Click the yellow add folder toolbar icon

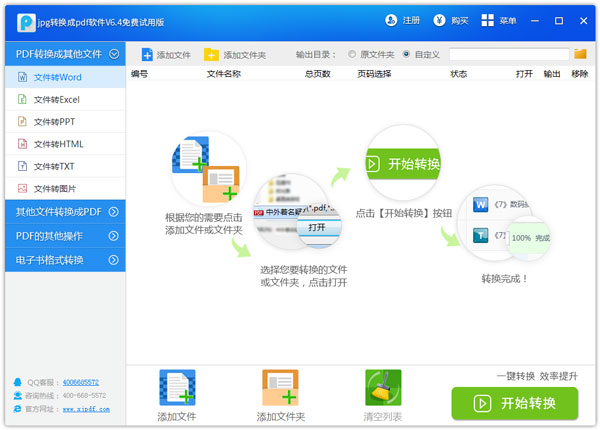211,55
